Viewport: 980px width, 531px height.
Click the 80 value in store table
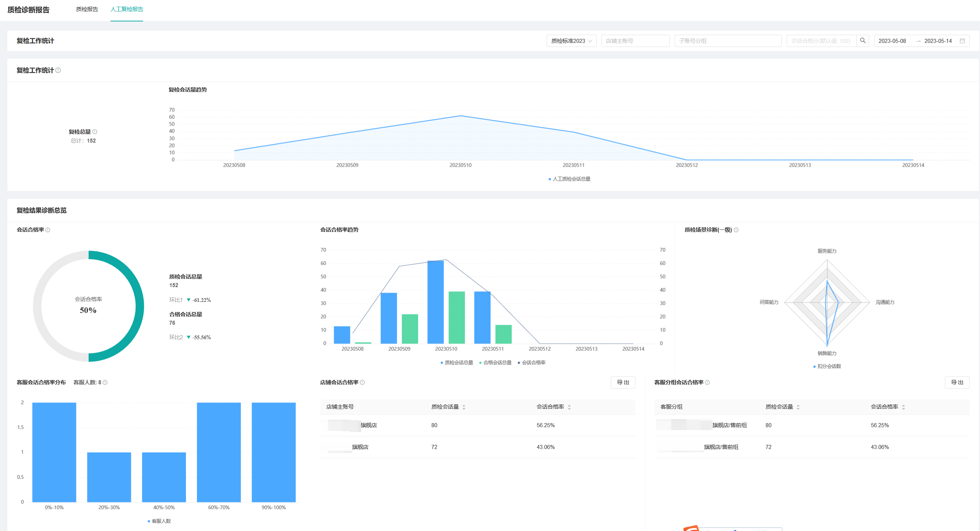point(434,425)
